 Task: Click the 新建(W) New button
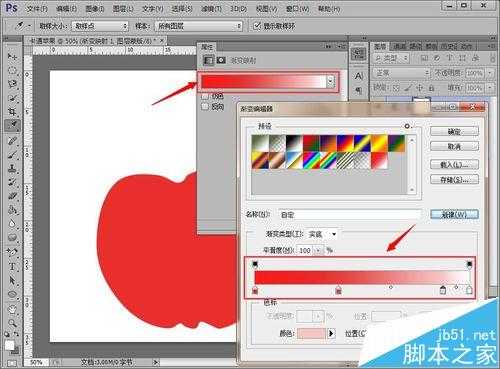tap(454, 214)
